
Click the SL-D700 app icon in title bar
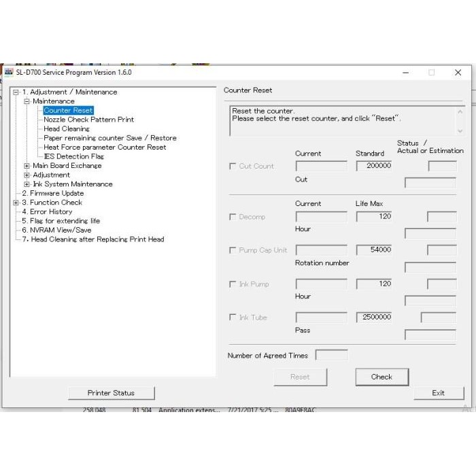[9, 72]
